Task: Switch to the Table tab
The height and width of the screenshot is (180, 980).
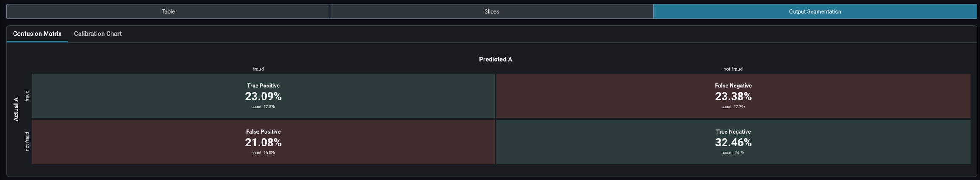Action: tap(168, 11)
